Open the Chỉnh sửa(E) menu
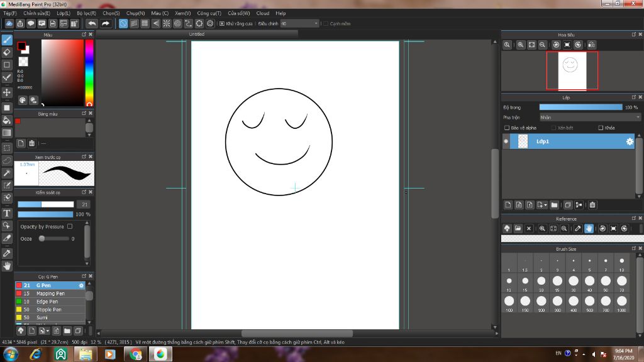This screenshot has height=362, width=644. click(x=36, y=13)
